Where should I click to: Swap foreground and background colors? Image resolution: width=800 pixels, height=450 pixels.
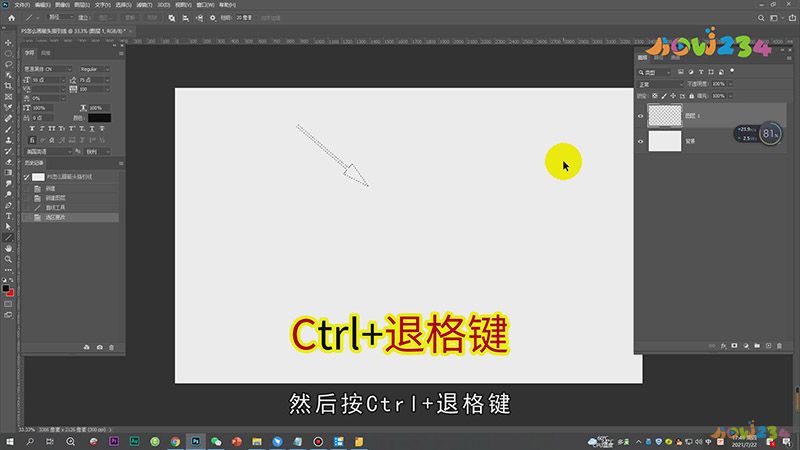coord(11,280)
